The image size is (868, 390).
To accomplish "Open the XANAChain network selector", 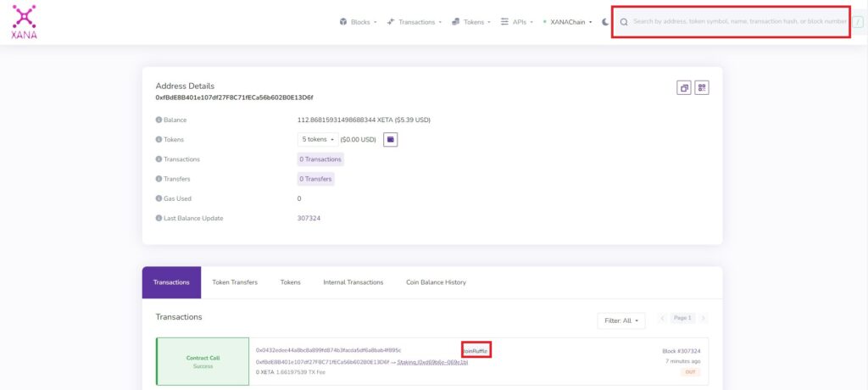I will [567, 22].
